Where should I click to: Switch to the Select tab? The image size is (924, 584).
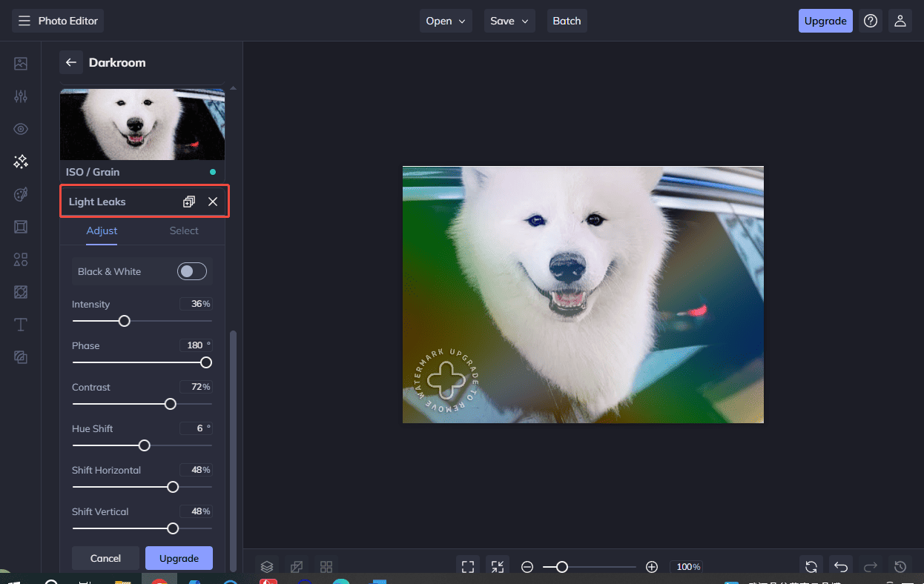(183, 230)
